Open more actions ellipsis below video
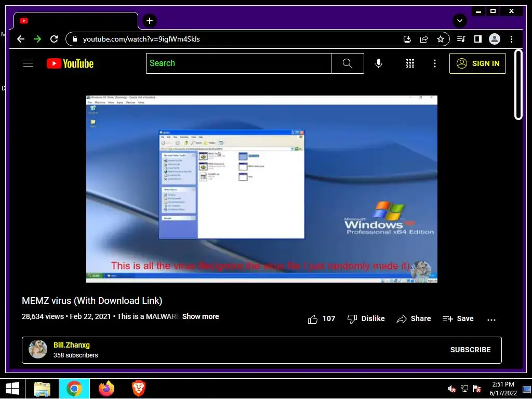Screen dimensions: 532x399 pos(491,320)
